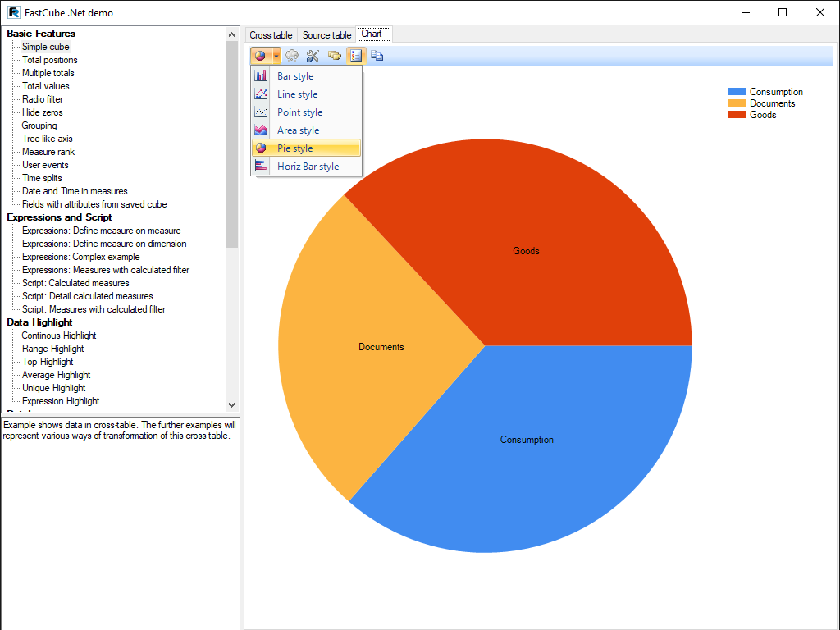Click the wrench and screwdriver settings icon
This screenshot has height=630, width=840.
pos(313,56)
